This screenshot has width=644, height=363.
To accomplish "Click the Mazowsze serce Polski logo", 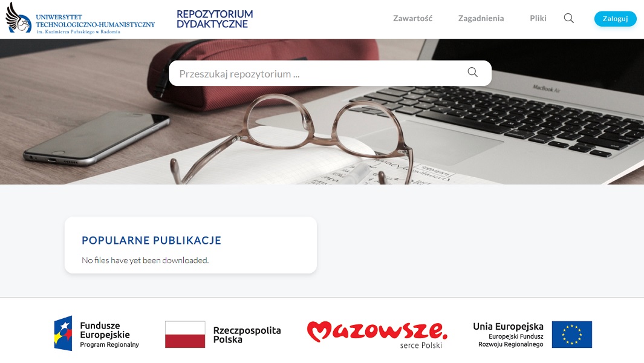I will point(377,335).
